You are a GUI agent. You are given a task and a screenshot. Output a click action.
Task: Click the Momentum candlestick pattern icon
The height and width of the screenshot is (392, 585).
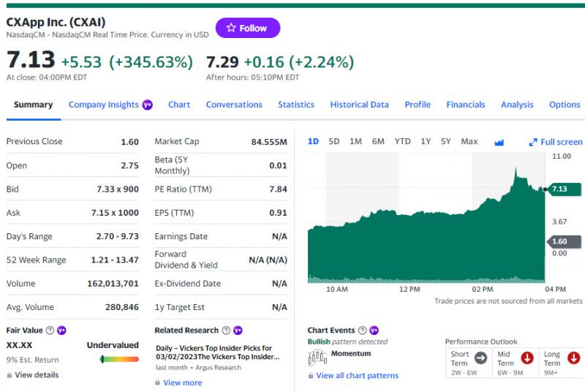[317, 358]
